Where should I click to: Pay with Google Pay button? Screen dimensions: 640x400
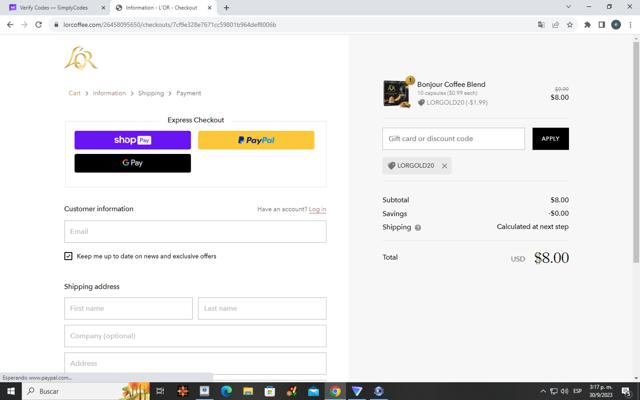(133, 163)
